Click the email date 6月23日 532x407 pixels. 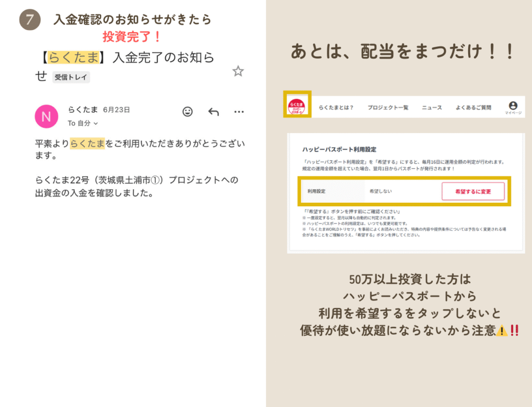pyautogui.click(x=116, y=110)
